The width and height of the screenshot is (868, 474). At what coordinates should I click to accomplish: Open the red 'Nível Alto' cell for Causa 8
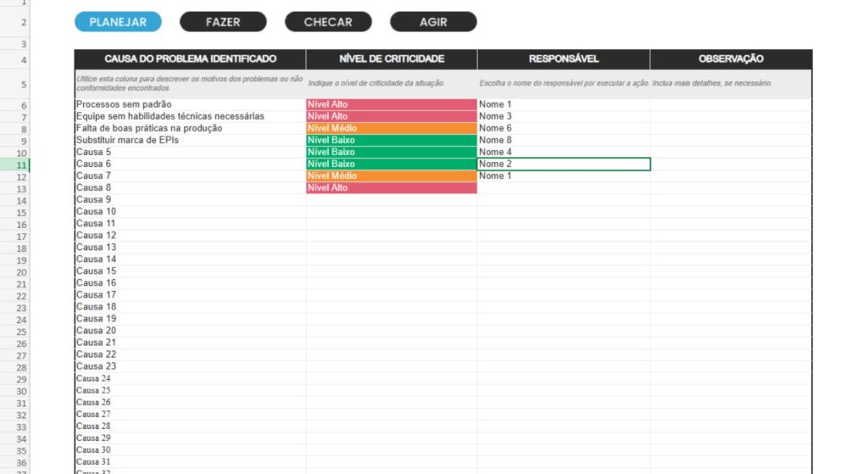pos(391,187)
